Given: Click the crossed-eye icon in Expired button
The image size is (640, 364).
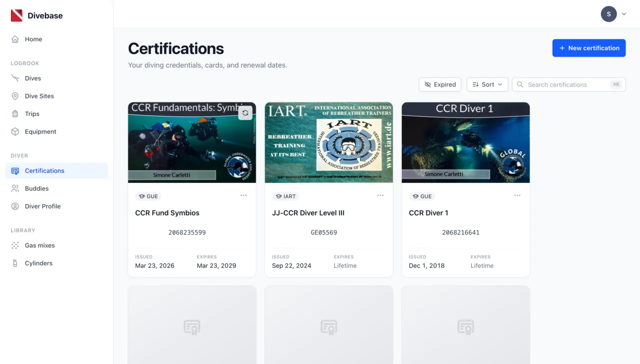Looking at the screenshot, I should (x=427, y=84).
